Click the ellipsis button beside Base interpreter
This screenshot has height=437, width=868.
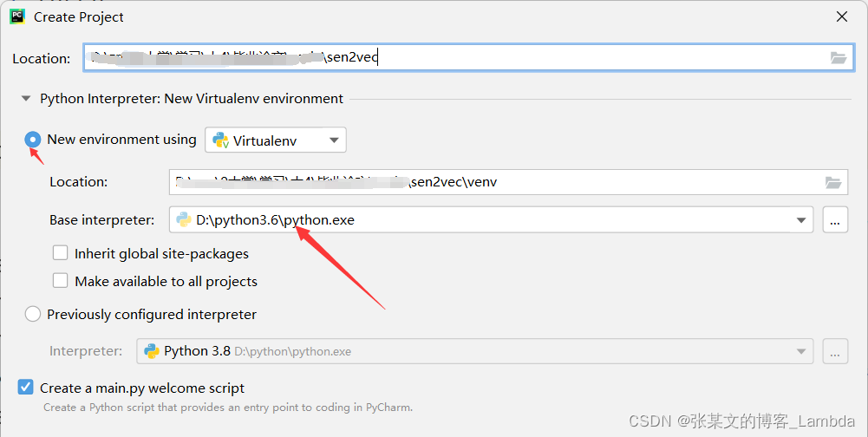(835, 220)
